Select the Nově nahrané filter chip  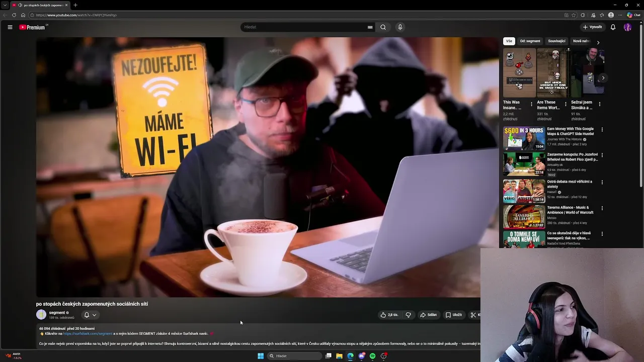tap(581, 41)
